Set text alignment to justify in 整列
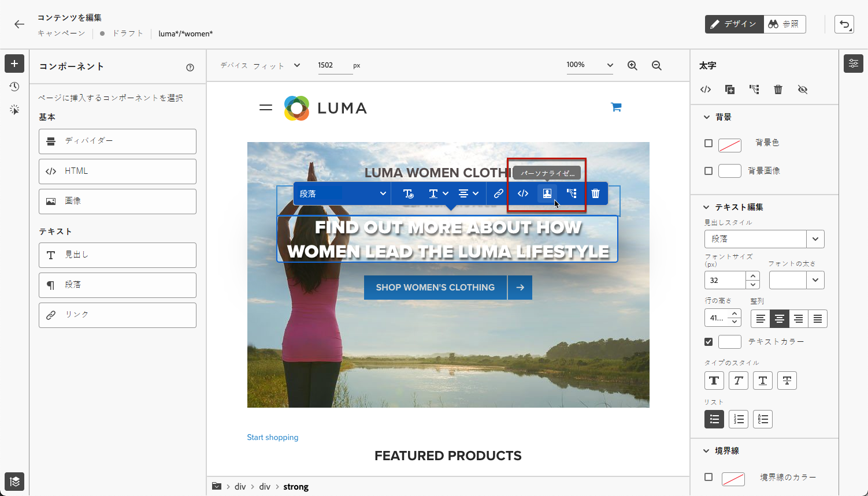This screenshot has height=496, width=868. click(818, 319)
